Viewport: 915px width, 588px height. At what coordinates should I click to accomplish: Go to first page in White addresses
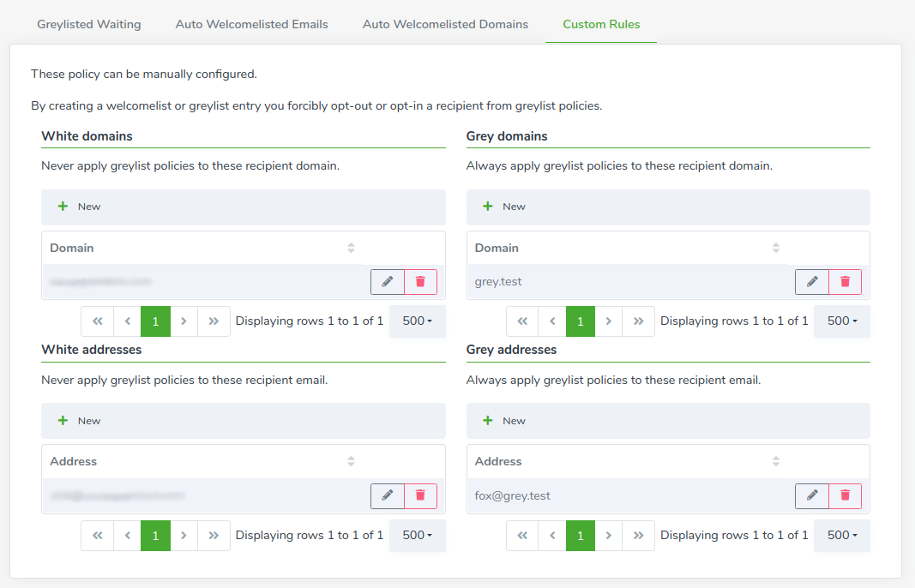98,536
